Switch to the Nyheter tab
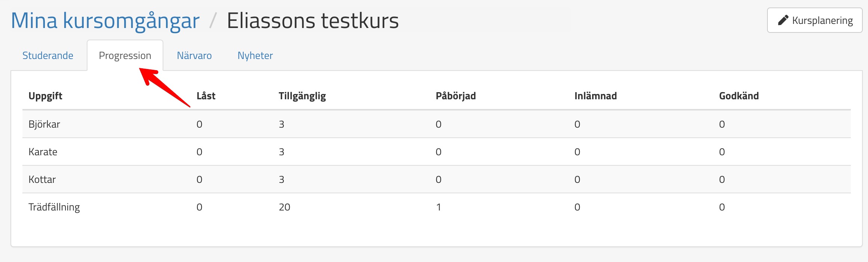This screenshot has width=868, height=262. tap(255, 56)
